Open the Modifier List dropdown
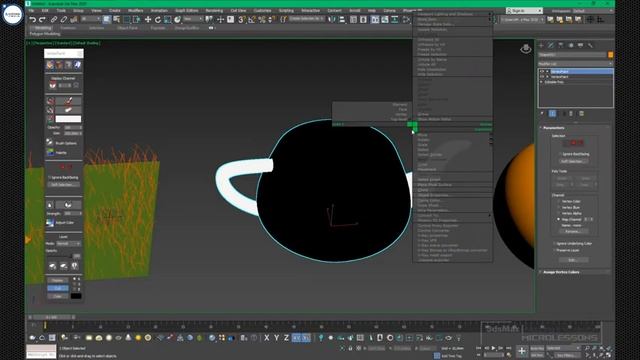The height and width of the screenshot is (360, 640). (x=575, y=64)
